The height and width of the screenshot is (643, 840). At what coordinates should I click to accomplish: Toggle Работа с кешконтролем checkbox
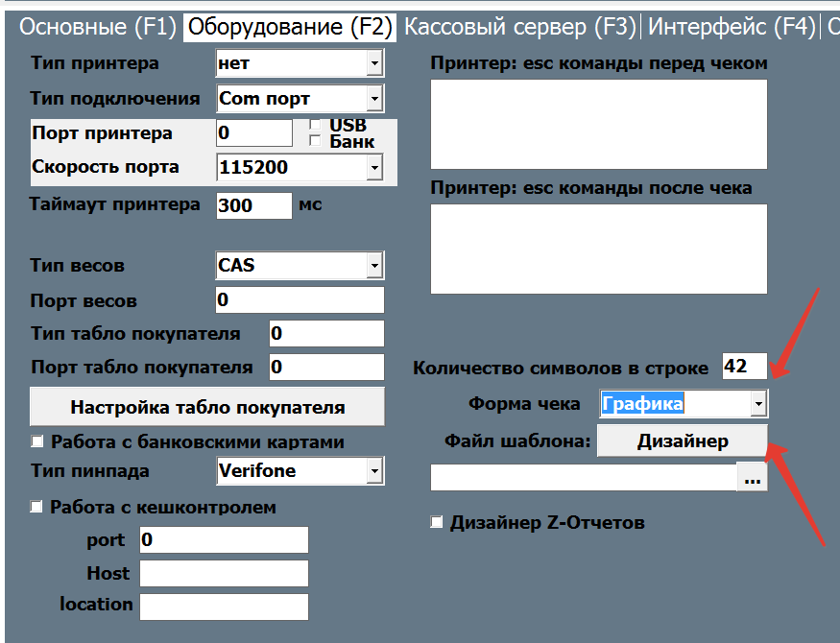coord(38,507)
